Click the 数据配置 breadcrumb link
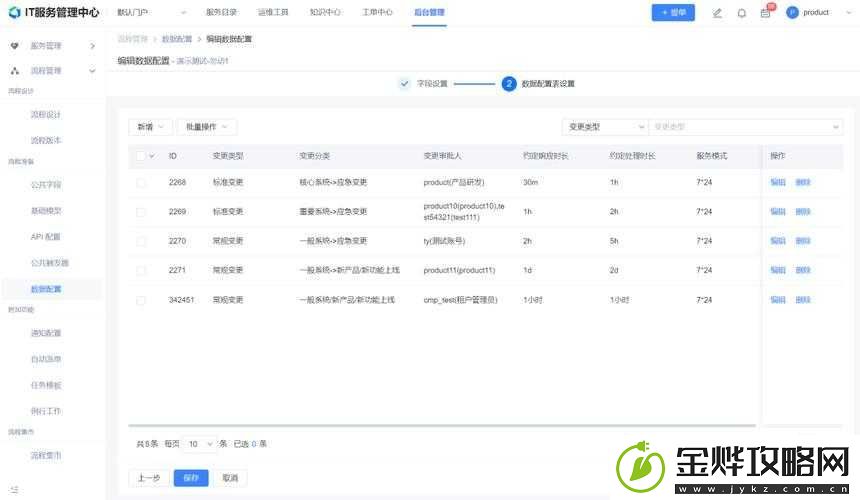This screenshot has width=860, height=500. (x=177, y=39)
